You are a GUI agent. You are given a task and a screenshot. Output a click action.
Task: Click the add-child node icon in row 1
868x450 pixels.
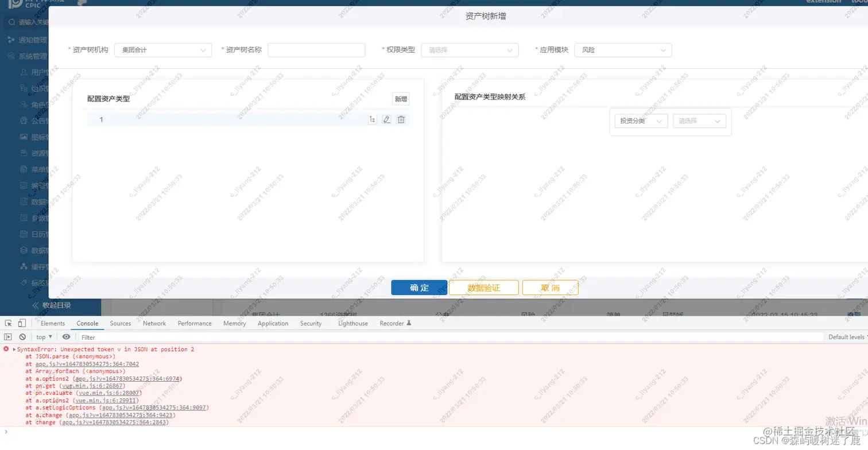(373, 119)
